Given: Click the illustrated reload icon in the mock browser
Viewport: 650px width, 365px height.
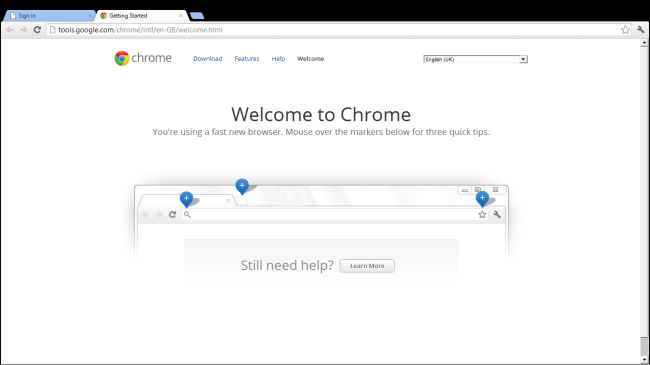Looking at the screenshot, I should tap(172, 214).
